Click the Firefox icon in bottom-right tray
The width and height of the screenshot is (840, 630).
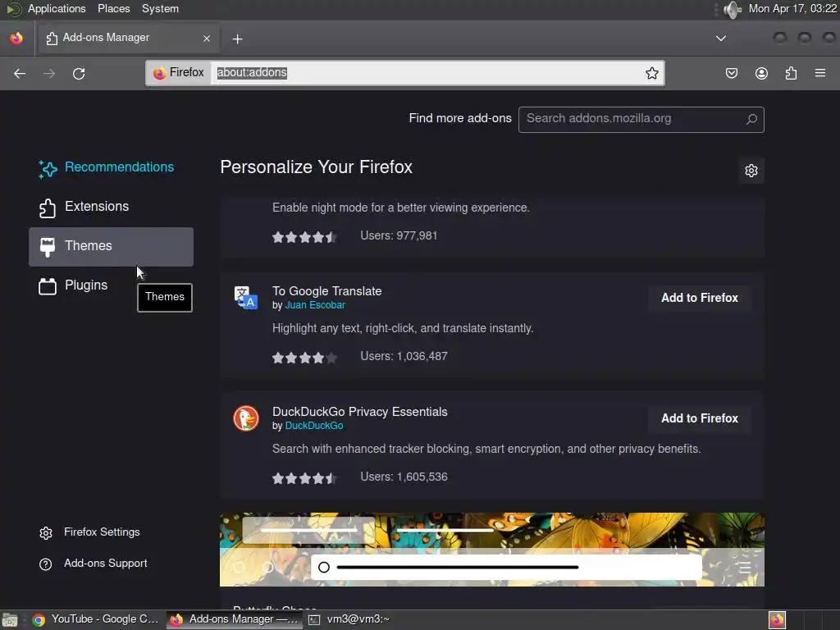point(777,620)
